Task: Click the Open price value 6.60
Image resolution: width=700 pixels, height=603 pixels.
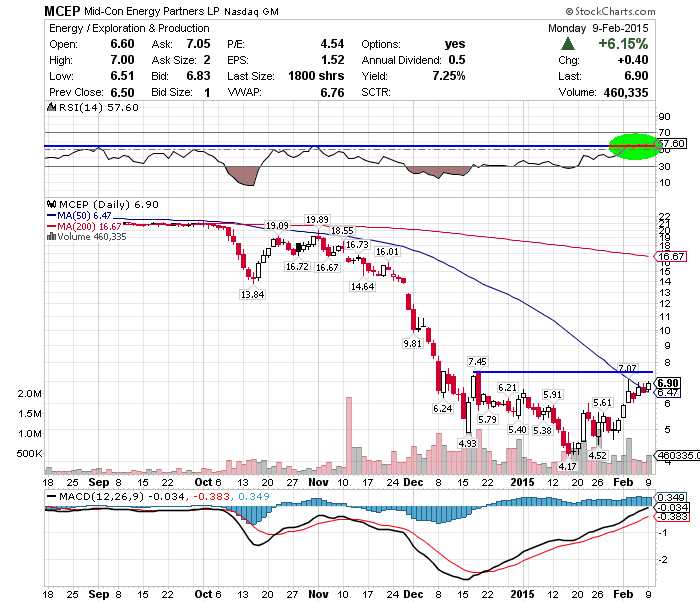Action: coord(122,44)
